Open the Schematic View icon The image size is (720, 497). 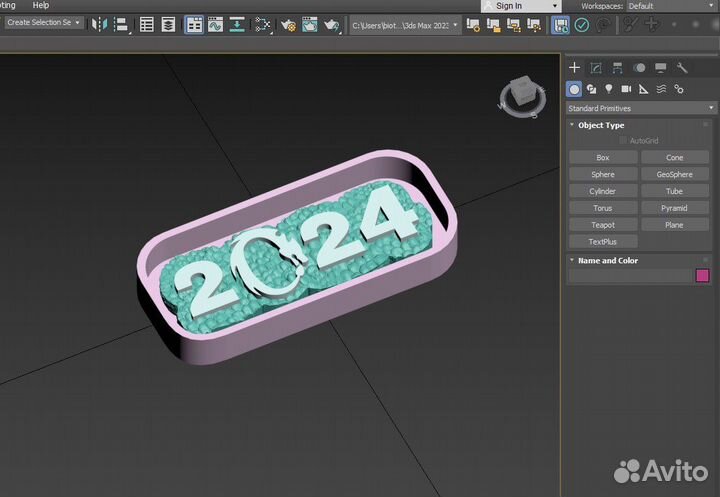pos(264,24)
